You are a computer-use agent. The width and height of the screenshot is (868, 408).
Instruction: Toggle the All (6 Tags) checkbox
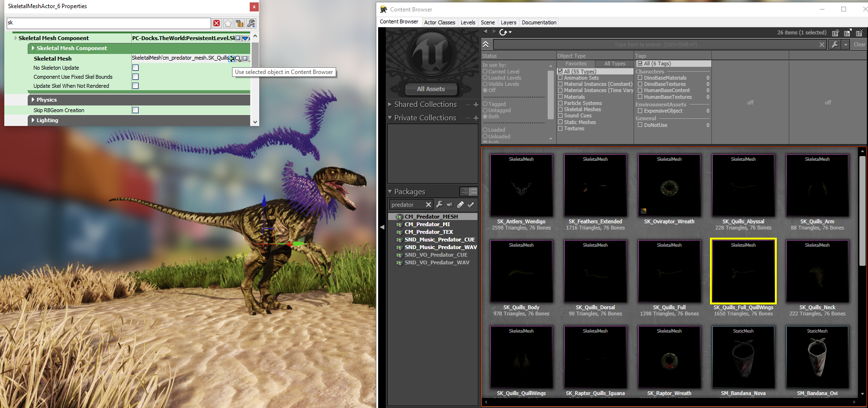[x=640, y=63]
